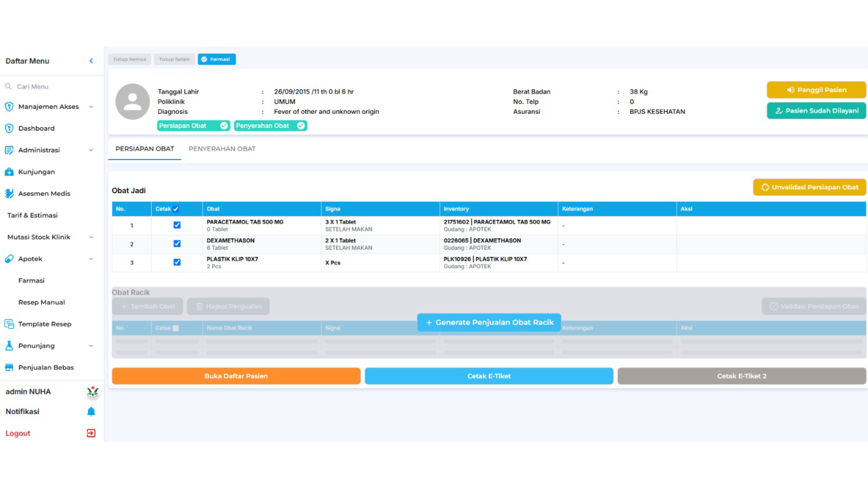Open Resep Manual in sidebar
The width and height of the screenshot is (868, 488).
tap(42, 302)
